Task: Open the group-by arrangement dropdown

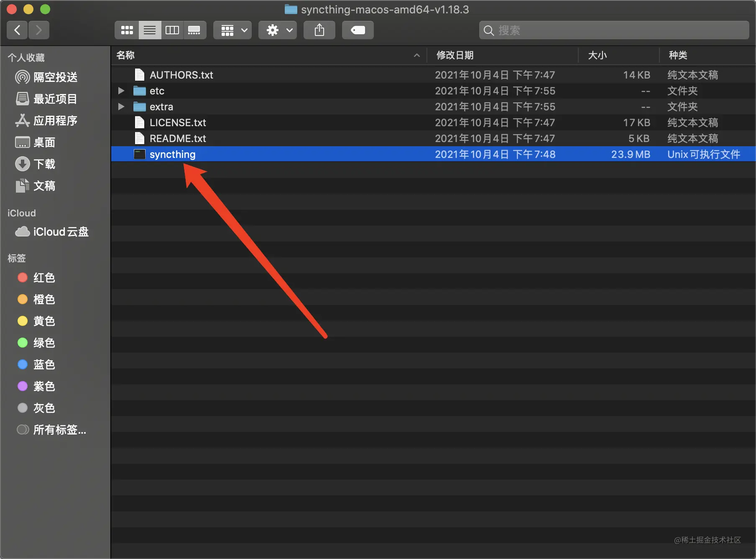Action: coord(232,30)
